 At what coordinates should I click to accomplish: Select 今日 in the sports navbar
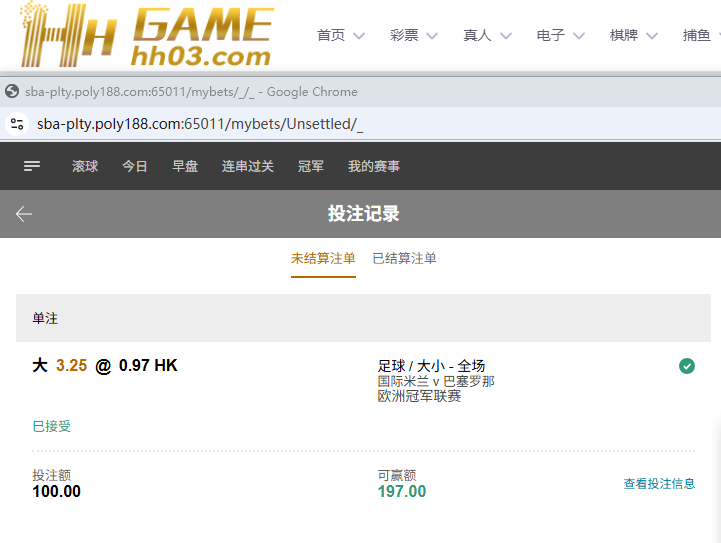135,166
